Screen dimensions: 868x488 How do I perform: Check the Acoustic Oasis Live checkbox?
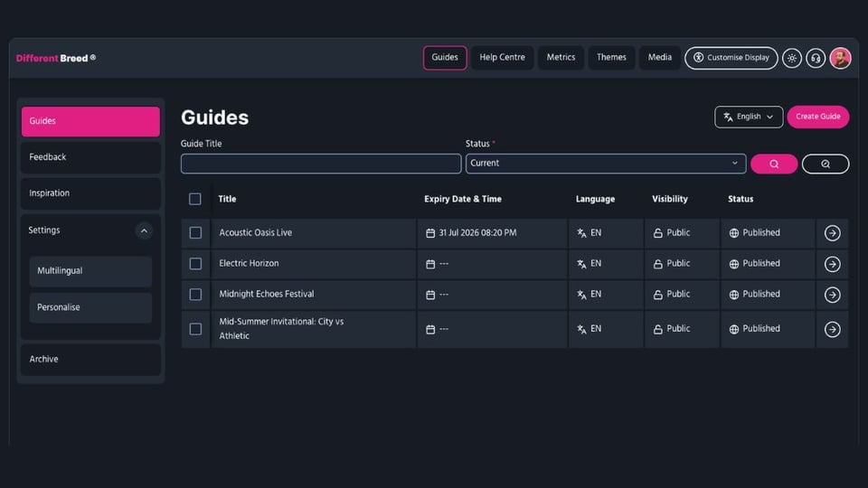click(195, 233)
